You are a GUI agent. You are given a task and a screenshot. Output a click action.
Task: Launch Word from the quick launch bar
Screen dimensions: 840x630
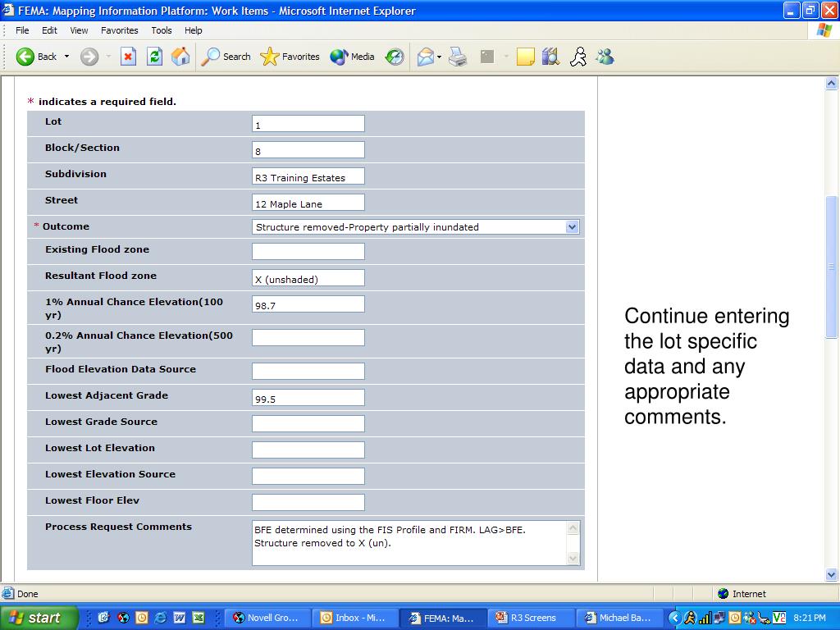(x=180, y=618)
